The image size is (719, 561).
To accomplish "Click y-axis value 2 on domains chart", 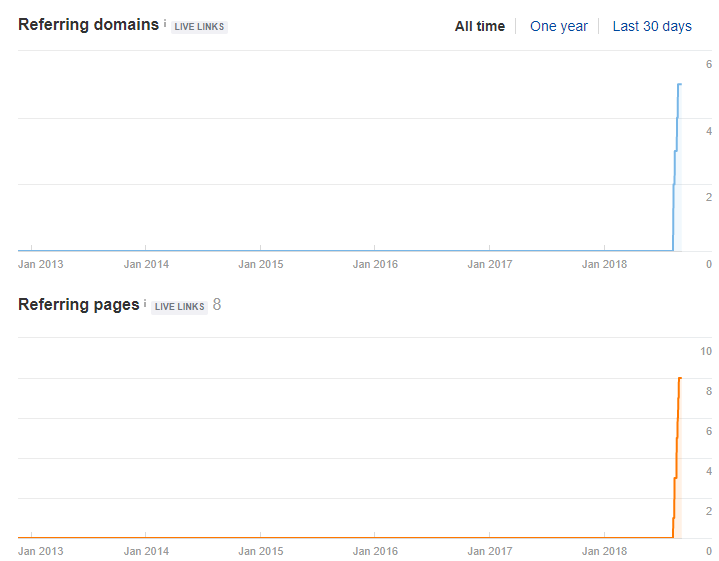I will click(709, 197).
